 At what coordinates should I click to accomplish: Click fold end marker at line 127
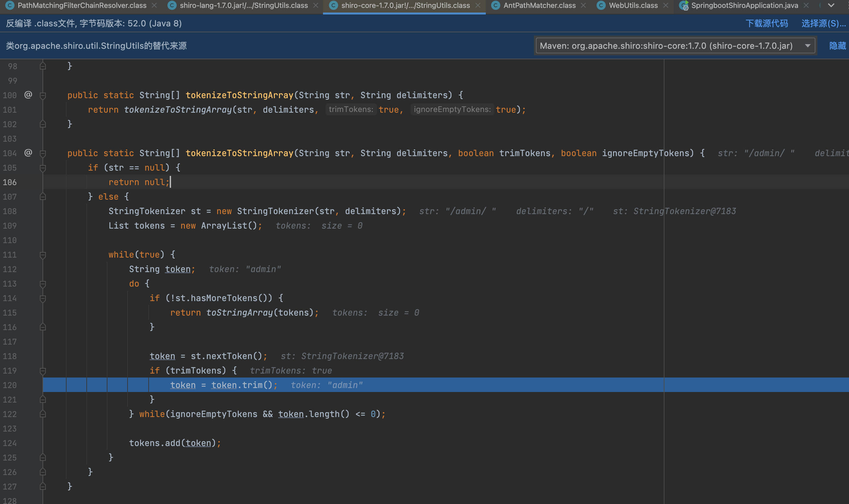pos(43,486)
